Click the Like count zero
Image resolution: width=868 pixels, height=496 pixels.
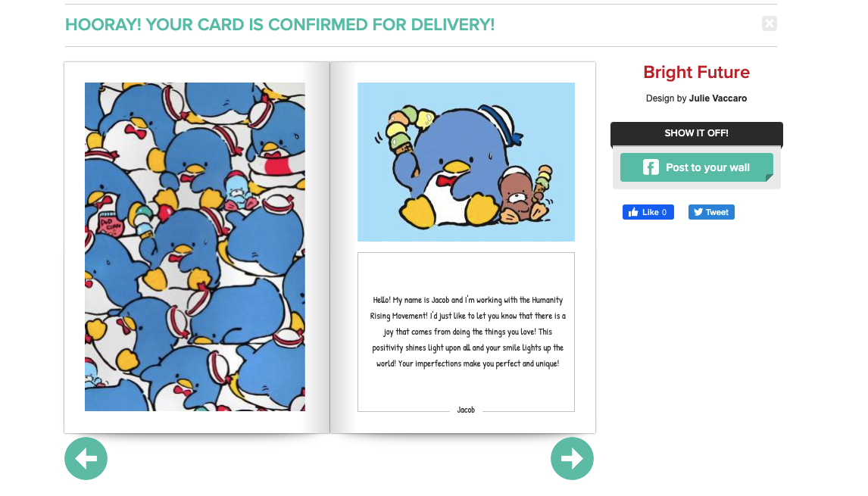click(664, 212)
